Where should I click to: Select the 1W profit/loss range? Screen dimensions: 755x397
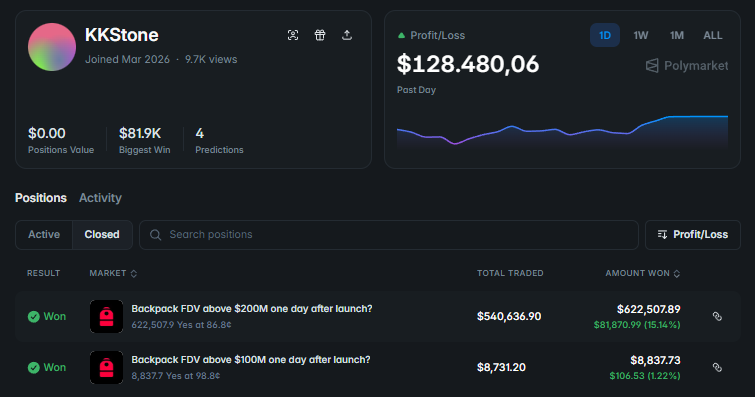(641, 35)
